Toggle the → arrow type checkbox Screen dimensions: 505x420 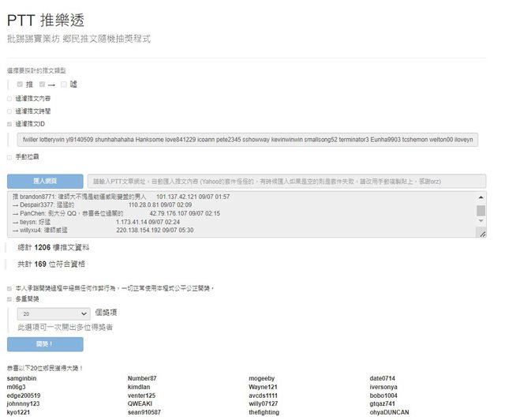(42, 84)
